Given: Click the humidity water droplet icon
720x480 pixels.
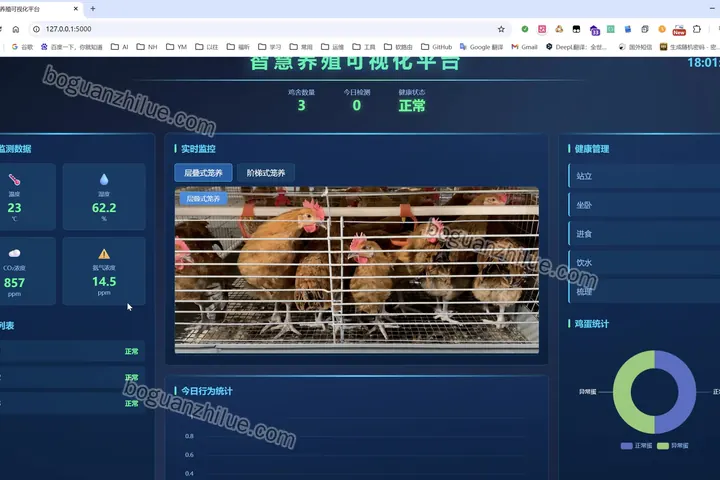Looking at the screenshot, I should tap(104, 179).
